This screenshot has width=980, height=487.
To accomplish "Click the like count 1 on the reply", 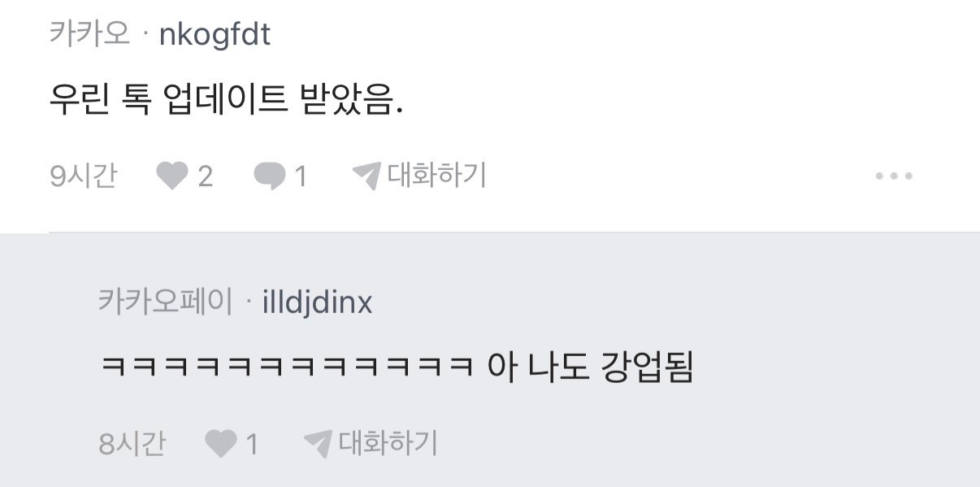I will (x=252, y=444).
